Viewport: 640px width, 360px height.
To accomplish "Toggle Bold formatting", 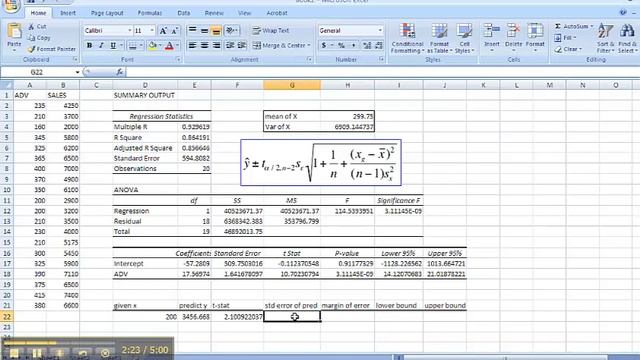I will tap(89, 46).
